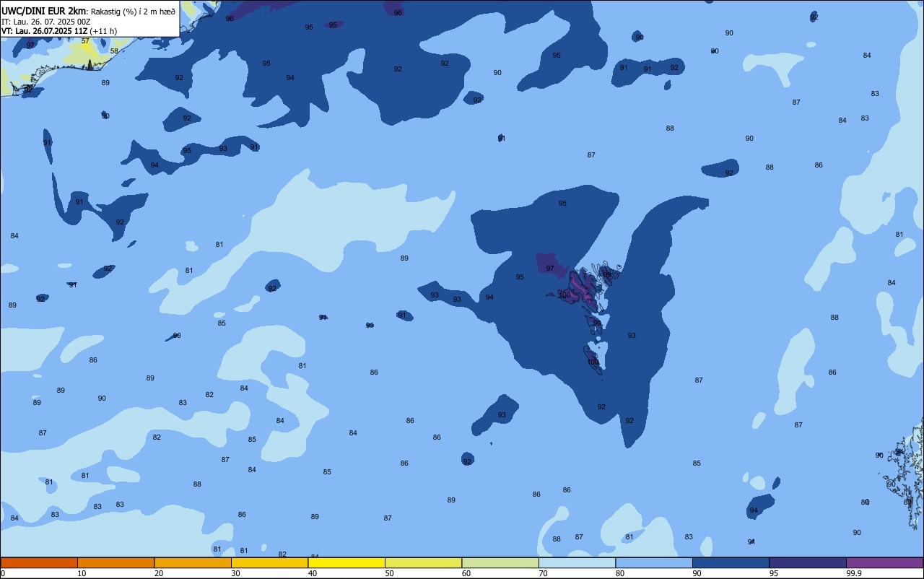Click the 95–99.9 navy legend swatch
The image size is (924, 579).
[x=808, y=562]
